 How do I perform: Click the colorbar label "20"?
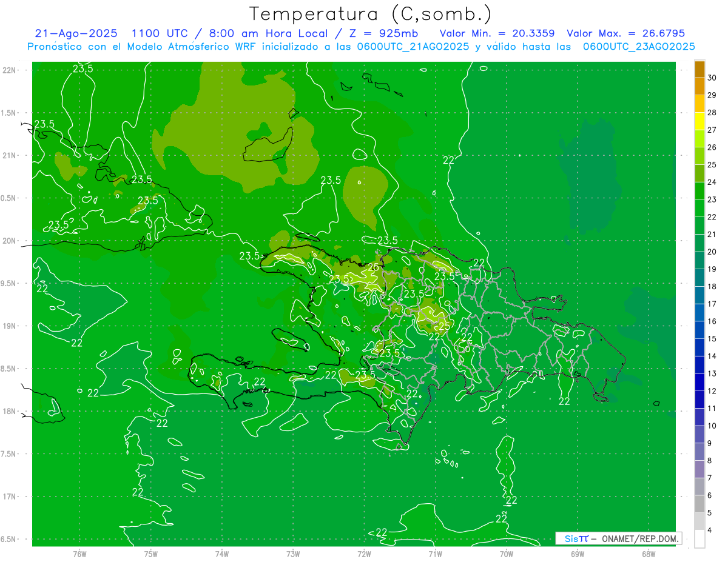tap(712, 252)
